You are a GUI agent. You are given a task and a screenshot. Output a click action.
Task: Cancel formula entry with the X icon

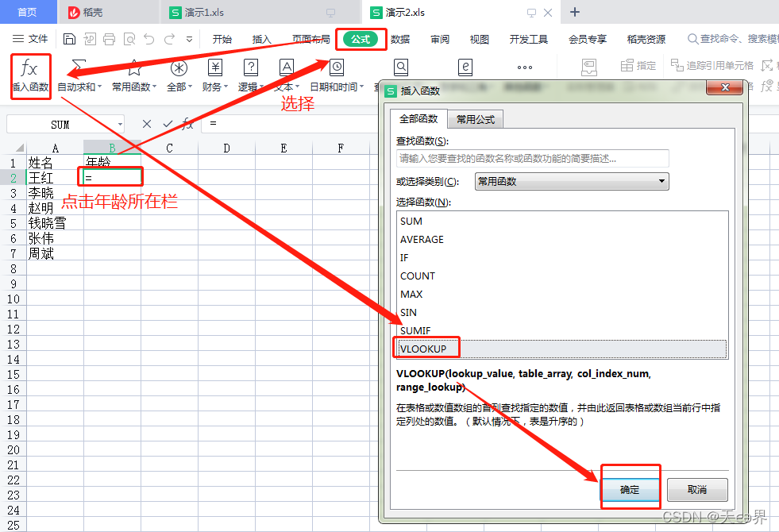click(x=147, y=124)
